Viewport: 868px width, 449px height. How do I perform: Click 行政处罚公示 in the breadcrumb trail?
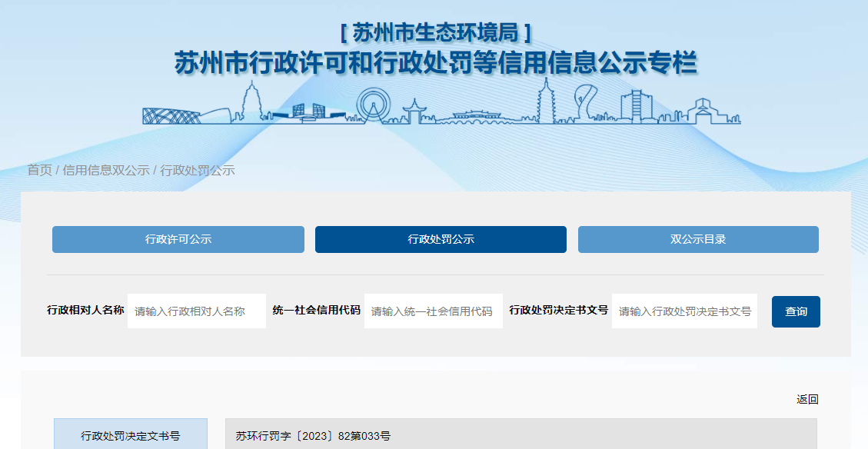tap(198, 170)
